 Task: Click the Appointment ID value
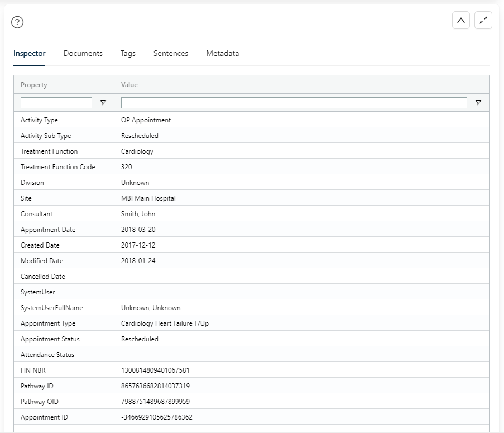[x=156, y=417]
